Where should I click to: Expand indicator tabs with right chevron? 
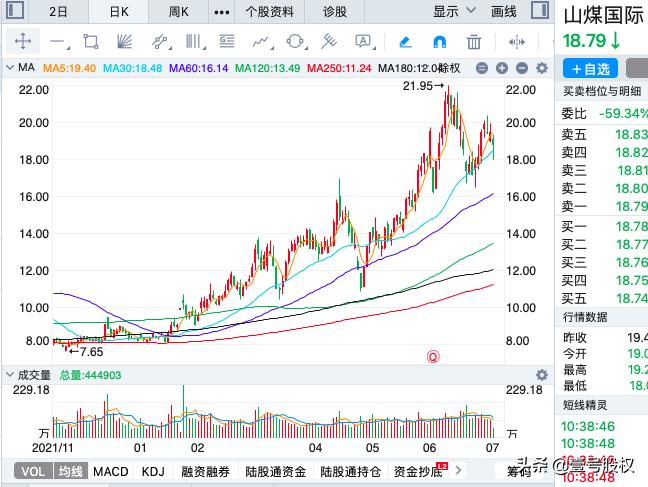458,470
